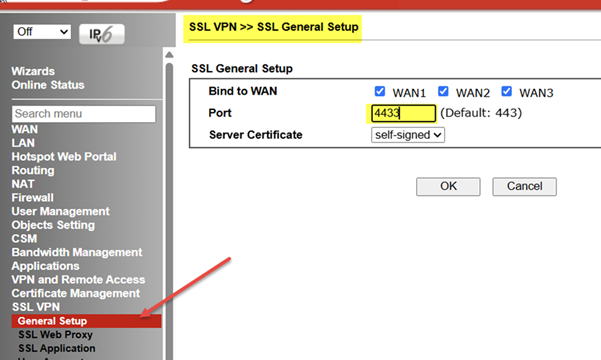The image size is (601, 360).
Task: Open the Server Certificate dropdown
Action: point(408,135)
